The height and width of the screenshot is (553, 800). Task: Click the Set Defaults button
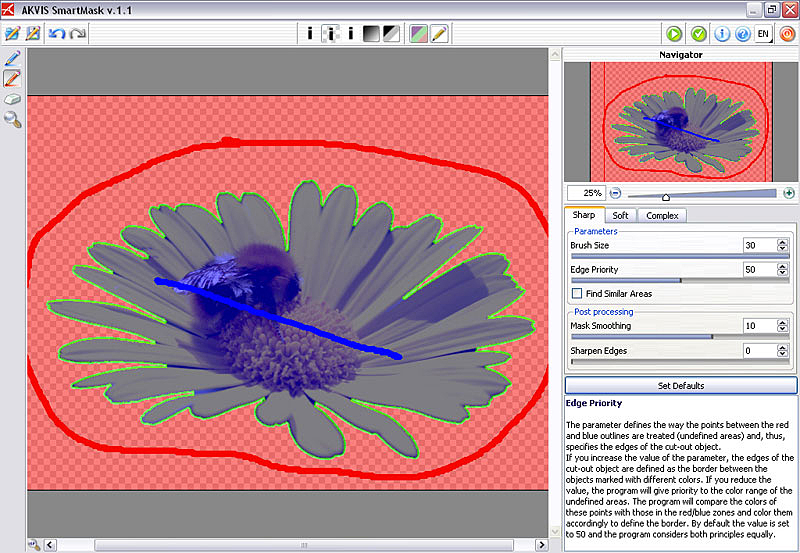[680, 385]
